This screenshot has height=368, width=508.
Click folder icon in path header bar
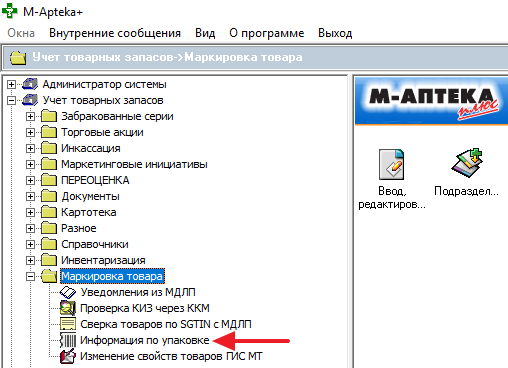[18, 57]
